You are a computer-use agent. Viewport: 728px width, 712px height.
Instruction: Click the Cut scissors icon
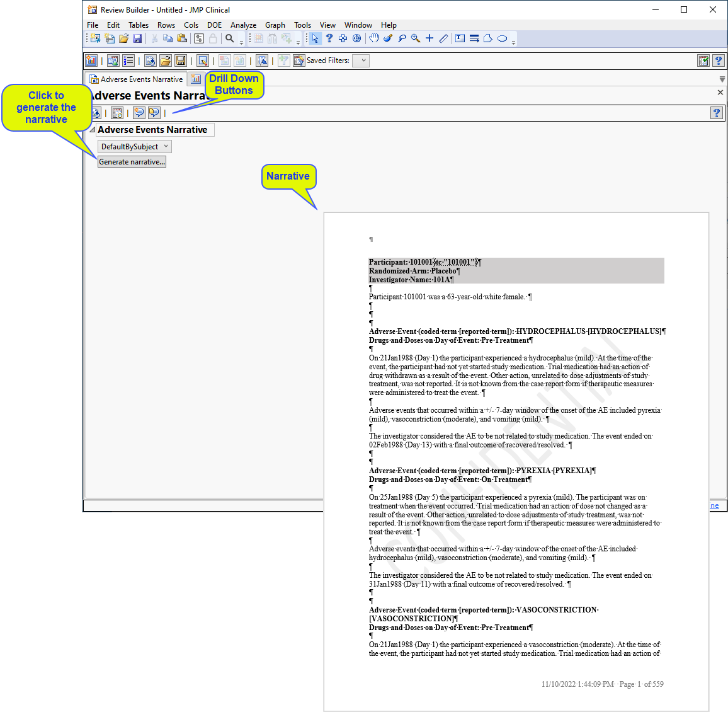155,38
